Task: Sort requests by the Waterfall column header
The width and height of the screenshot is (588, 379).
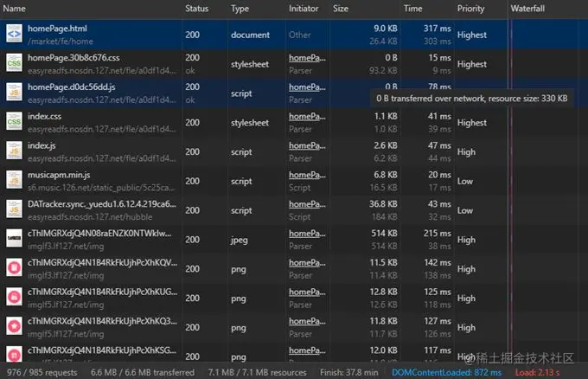Action: (527, 9)
